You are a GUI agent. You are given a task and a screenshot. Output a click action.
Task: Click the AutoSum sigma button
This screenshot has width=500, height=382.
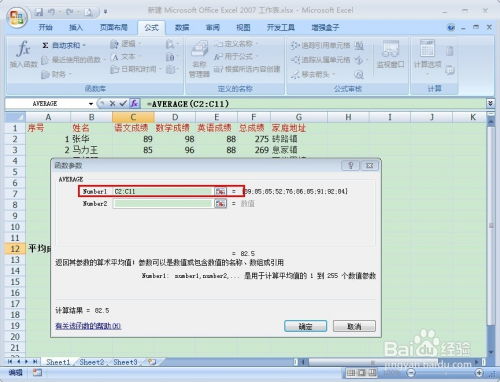coord(64,45)
